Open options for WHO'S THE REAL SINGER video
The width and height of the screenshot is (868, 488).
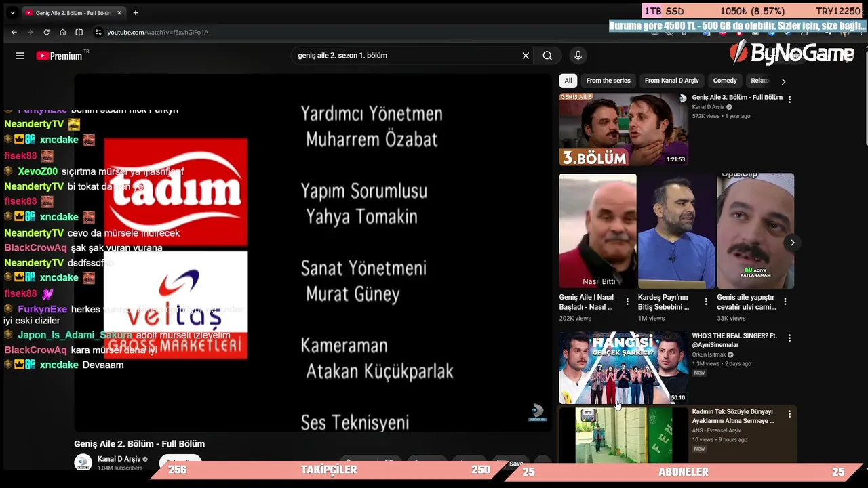[789, 338]
